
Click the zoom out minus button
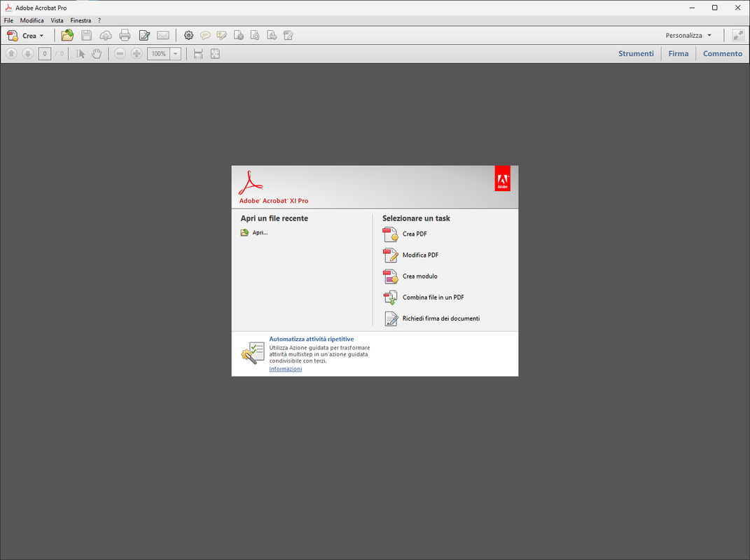120,54
